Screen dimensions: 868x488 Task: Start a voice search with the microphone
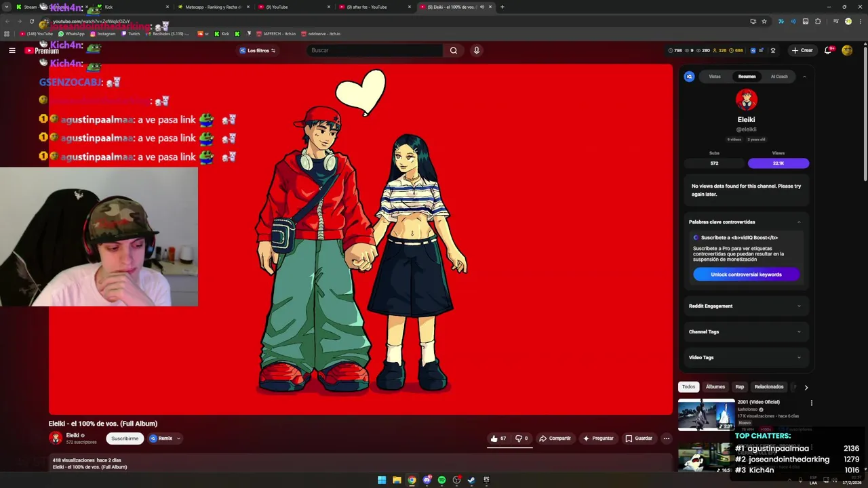point(476,50)
